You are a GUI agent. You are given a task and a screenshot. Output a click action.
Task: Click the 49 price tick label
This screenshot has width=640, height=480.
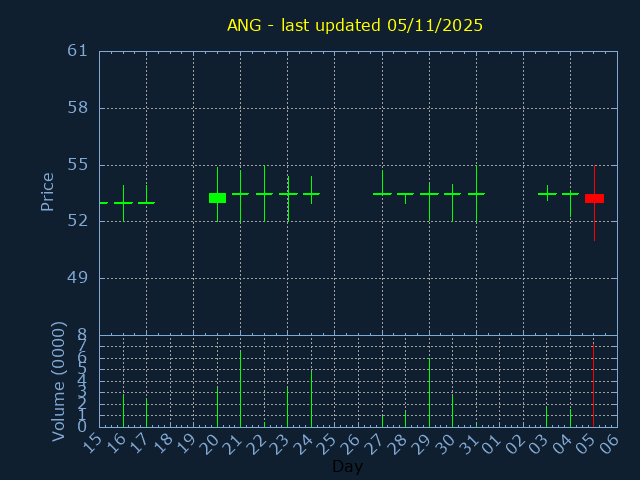coord(78,278)
